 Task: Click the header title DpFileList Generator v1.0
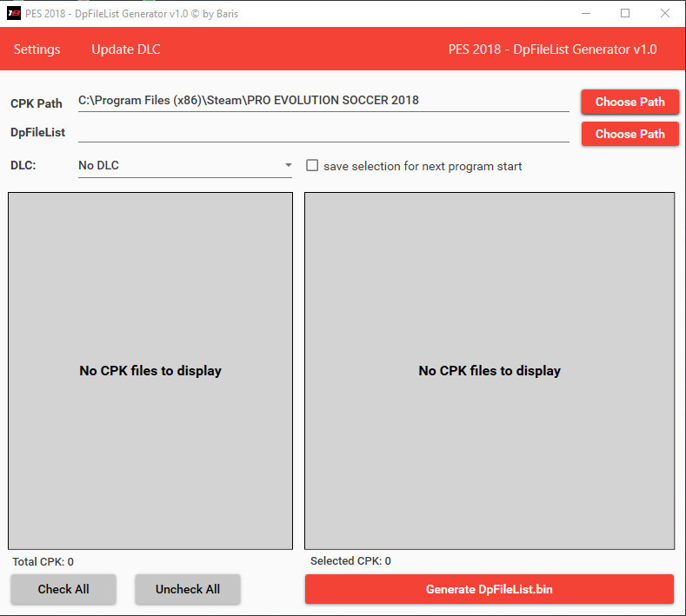pos(552,49)
